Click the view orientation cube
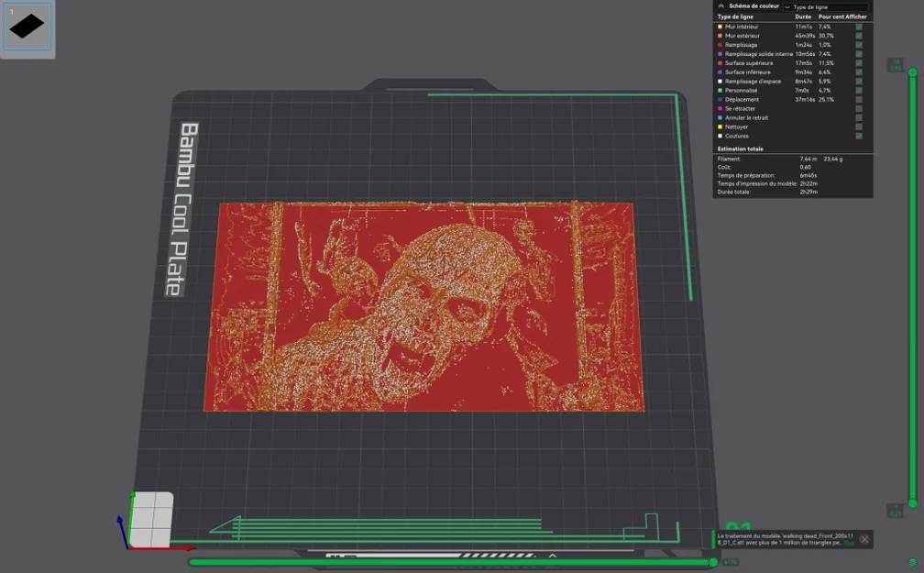The width and height of the screenshot is (924, 573). point(151,519)
